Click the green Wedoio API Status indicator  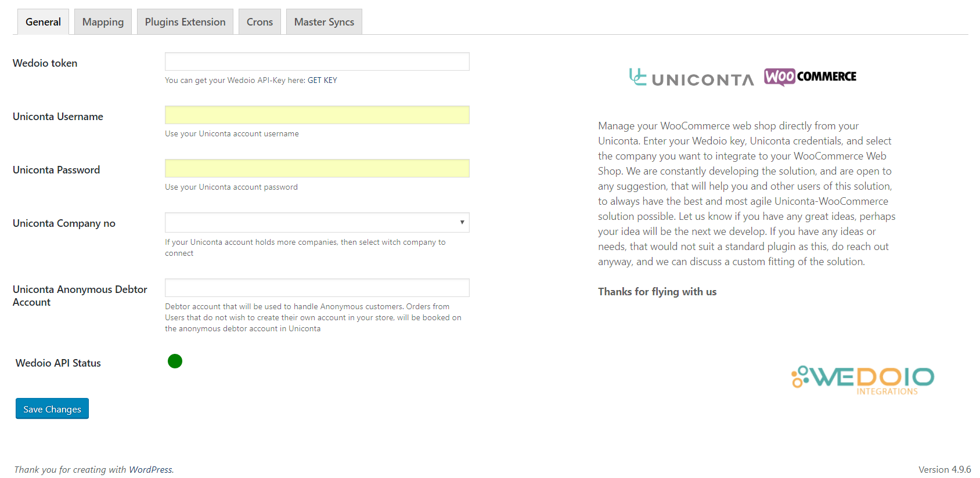[x=175, y=361]
